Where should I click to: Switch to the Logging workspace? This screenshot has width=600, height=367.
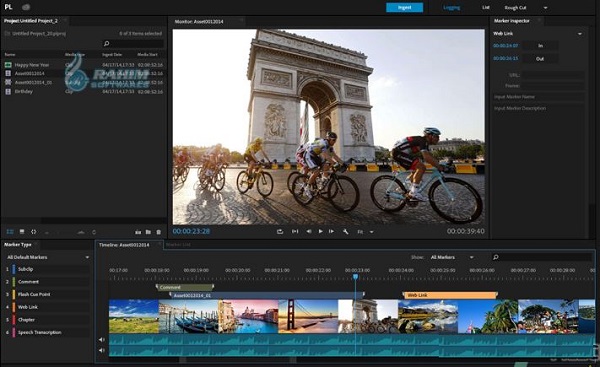pyautogui.click(x=451, y=7)
